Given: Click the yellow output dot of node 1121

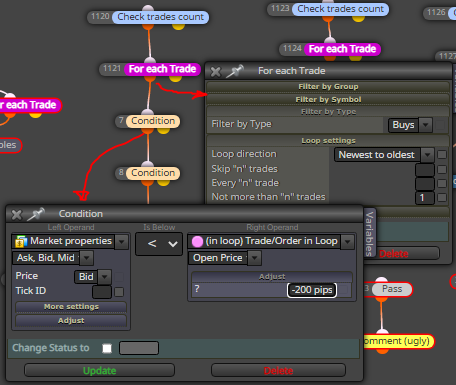Looking at the screenshot, I should [x=175, y=78].
